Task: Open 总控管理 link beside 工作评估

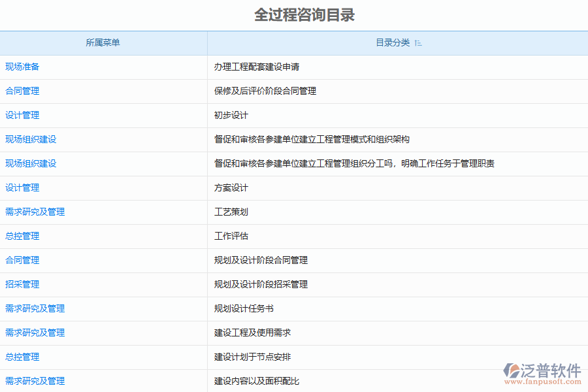Action: tap(22, 236)
